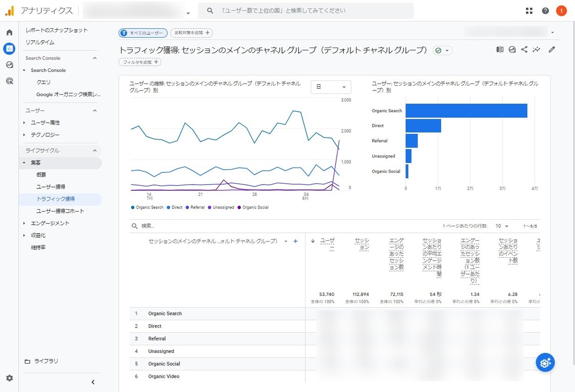Open the property selector dropdown arrow
575x392 pixels.
[x=189, y=13]
